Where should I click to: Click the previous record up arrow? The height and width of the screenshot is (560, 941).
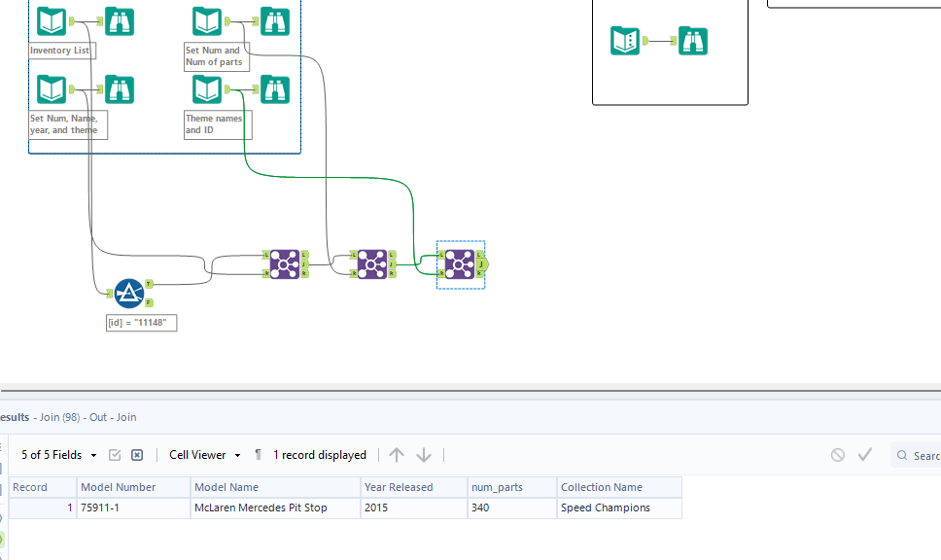396,455
